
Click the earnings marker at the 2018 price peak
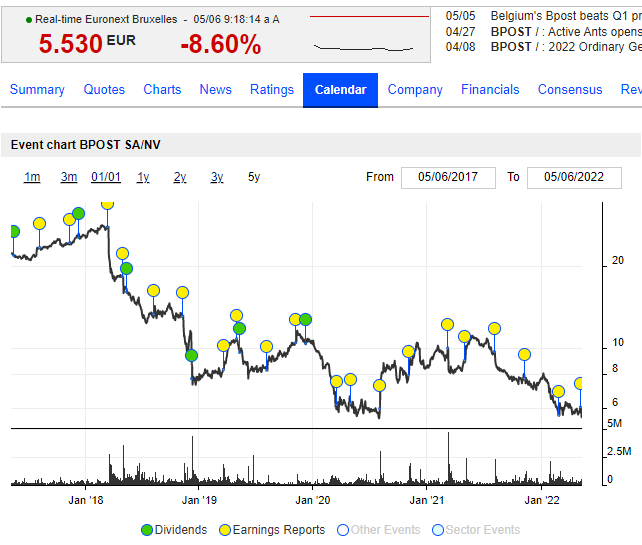click(107, 204)
